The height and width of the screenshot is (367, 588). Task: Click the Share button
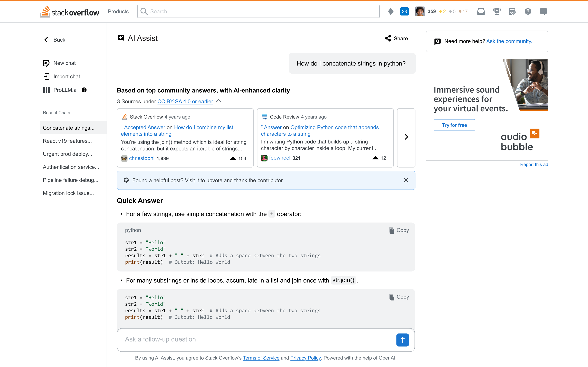396,38
